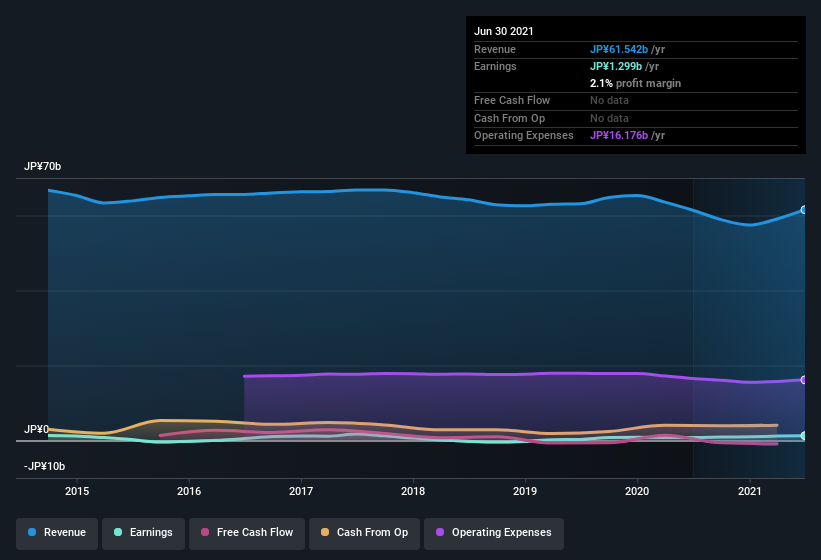Screen dimensions: 821x560
Task: Click the Cash From Op tooltip row label
Action: (509, 118)
